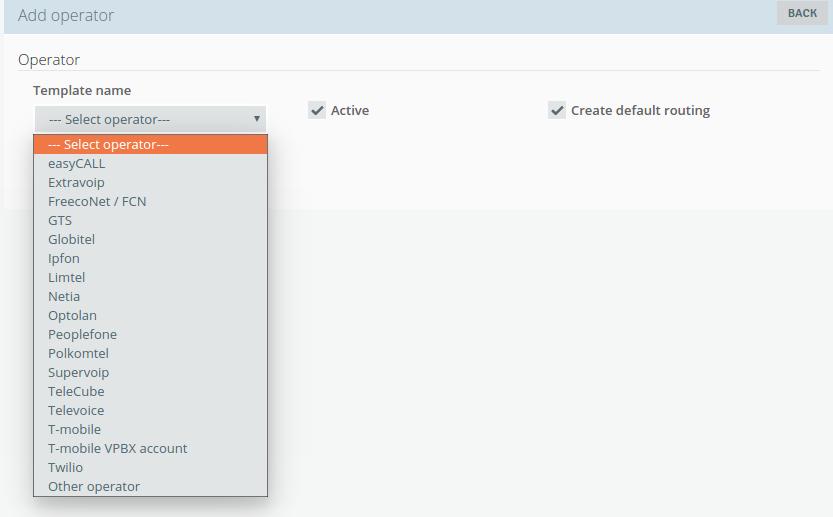833x517 pixels.
Task: Select Televoice operator template
Action: pos(150,410)
